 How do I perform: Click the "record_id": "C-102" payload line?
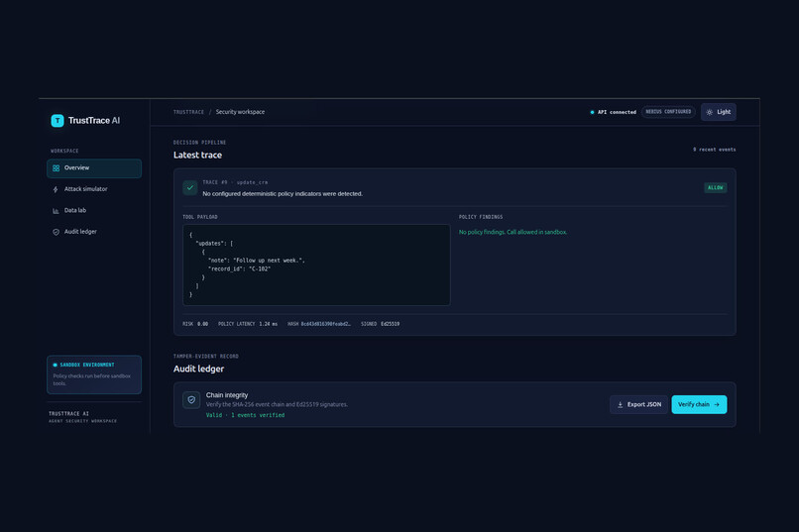[240, 268]
